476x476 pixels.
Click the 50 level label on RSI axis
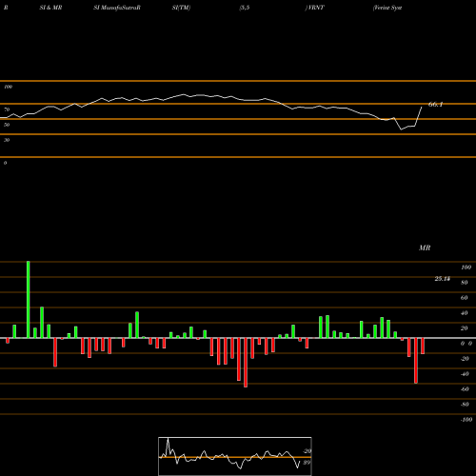[x=7, y=125]
